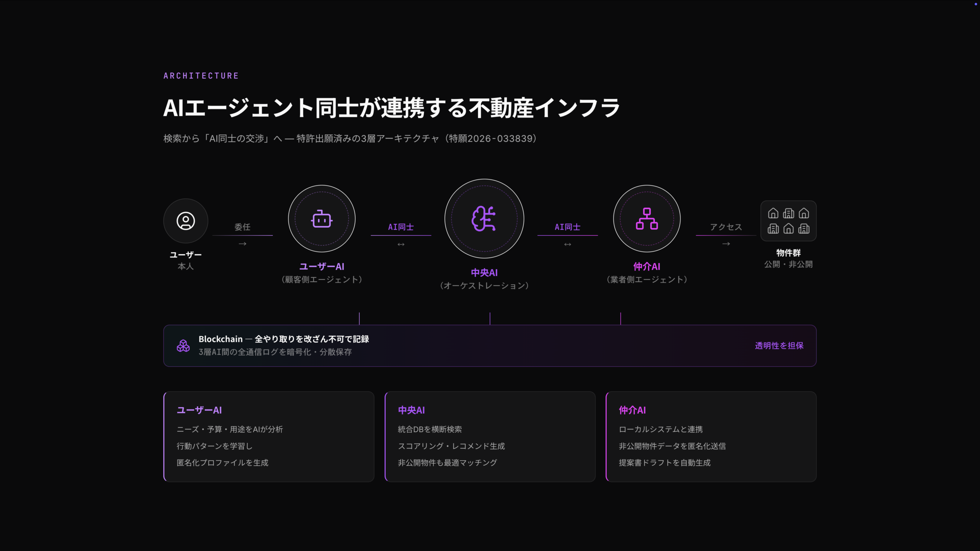Click the right arrow under アクセス
Screen dimensions: 980x551
[x=726, y=244]
